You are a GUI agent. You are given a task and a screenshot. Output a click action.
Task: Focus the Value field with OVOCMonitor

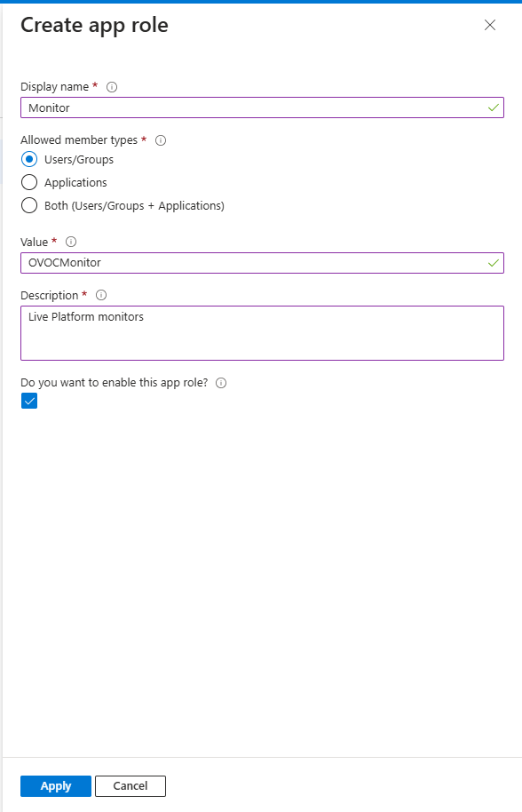[x=262, y=263]
